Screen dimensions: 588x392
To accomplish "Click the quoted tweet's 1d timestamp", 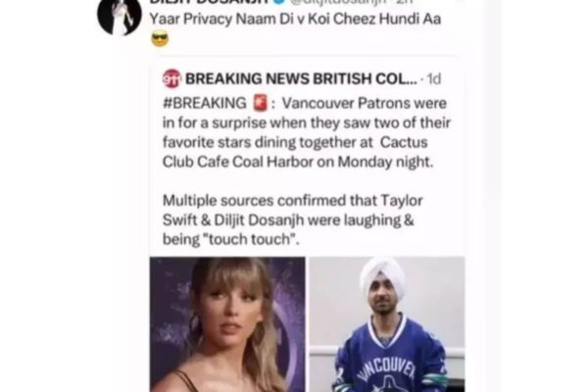I will pos(434,79).
